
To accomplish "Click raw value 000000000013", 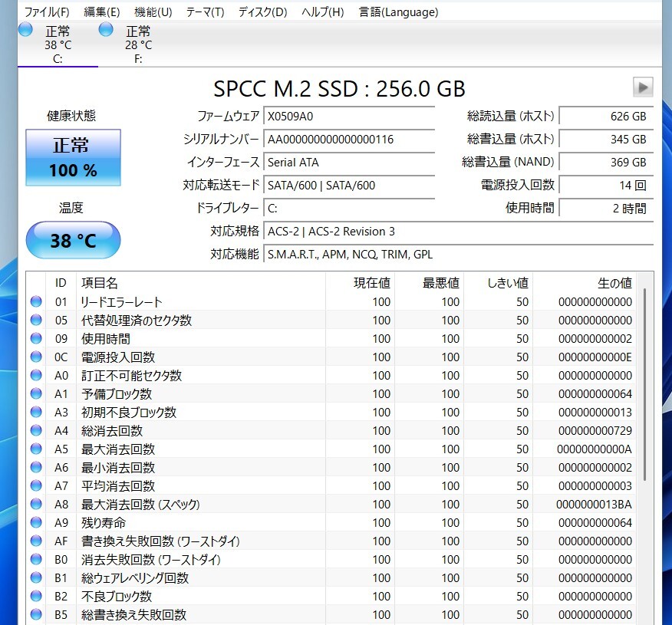I will tap(595, 413).
